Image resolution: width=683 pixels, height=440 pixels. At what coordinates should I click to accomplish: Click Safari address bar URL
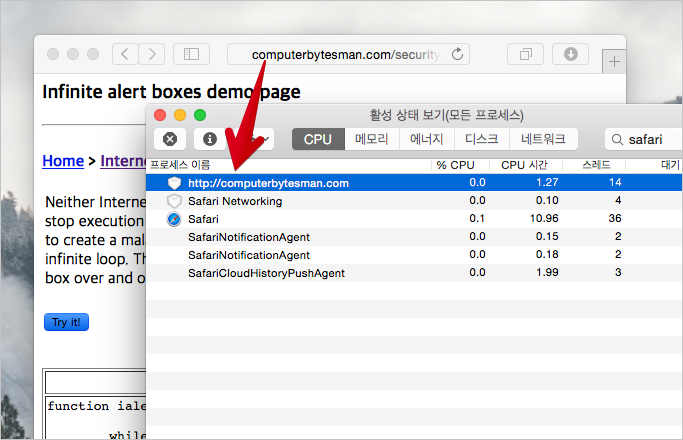(345, 54)
